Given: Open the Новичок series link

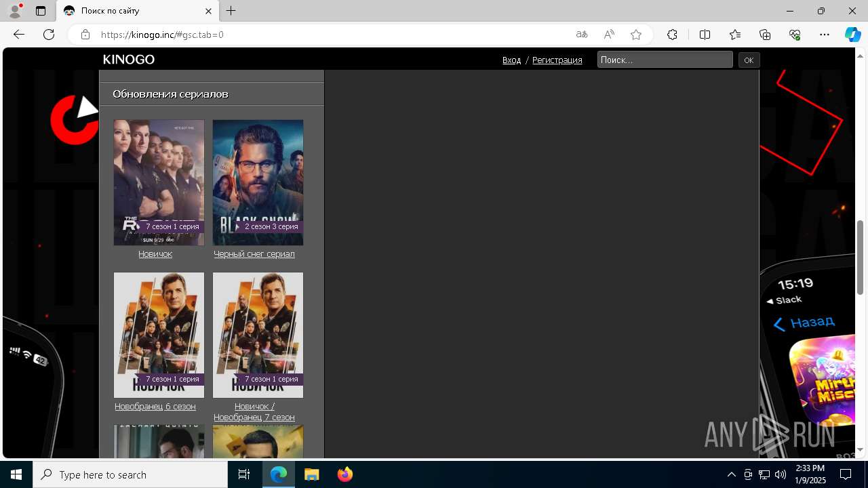Looking at the screenshot, I should click(155, 254).
